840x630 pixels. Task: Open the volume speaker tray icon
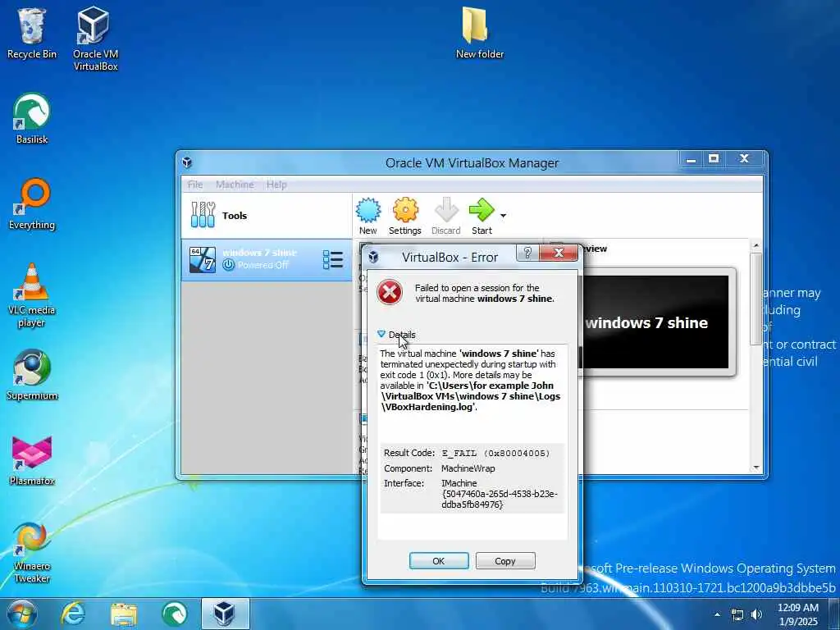pyautogui.click(x=756, y=614)
